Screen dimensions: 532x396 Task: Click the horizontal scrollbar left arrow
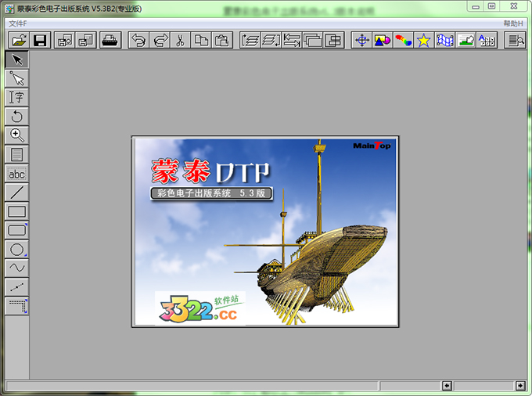447,386
